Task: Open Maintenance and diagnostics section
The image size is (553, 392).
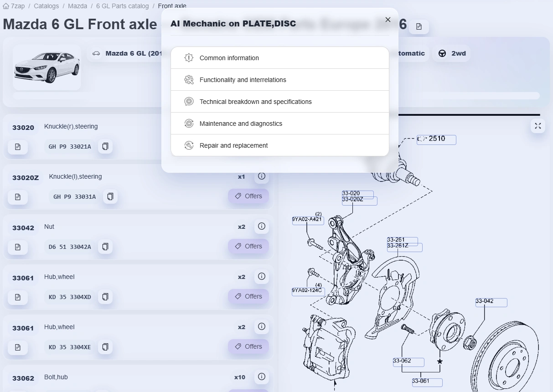Action: [280, 124]
